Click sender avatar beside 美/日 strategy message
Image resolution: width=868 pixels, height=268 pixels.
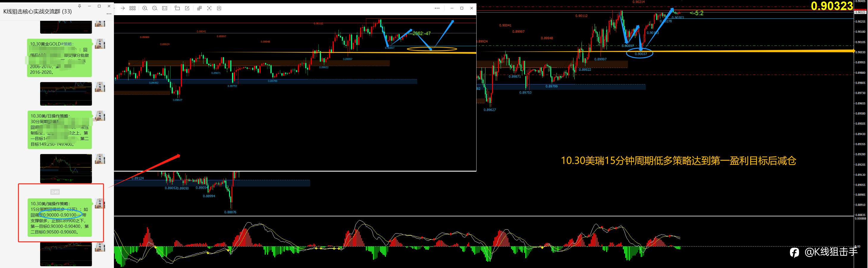point(100,116)
